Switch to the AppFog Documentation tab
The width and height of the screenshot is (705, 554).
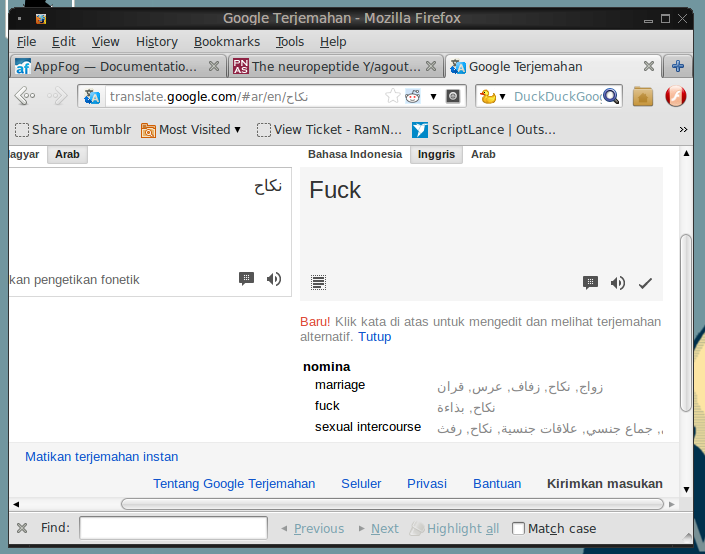tap(118, 67)
